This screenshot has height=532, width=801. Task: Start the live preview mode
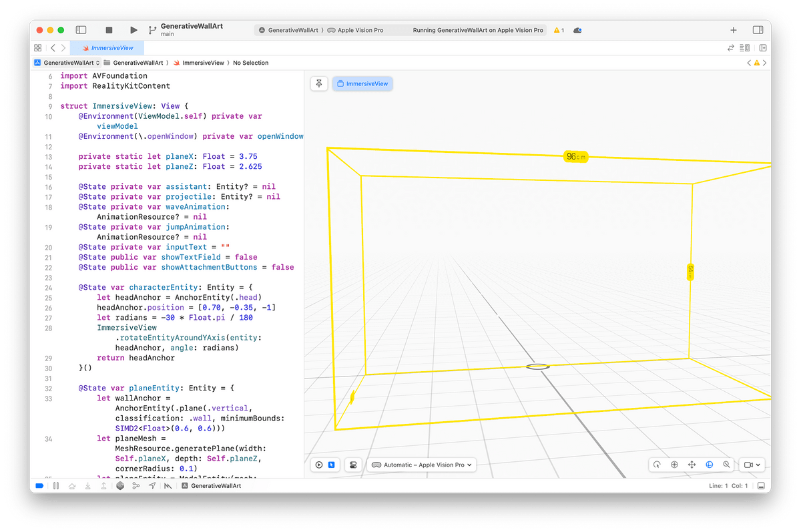point(319,465)
